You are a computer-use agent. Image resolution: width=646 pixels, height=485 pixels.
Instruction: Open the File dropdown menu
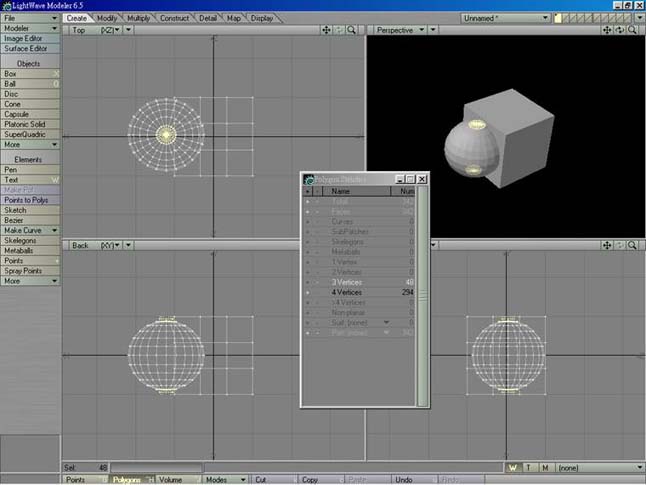30,18
